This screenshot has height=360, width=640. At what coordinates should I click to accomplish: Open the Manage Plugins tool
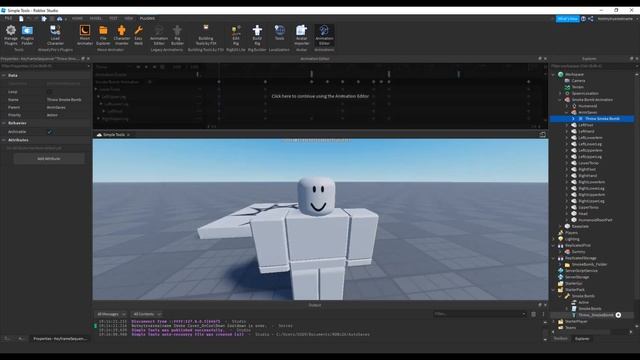pyautogui.click(x=11, y=35)
